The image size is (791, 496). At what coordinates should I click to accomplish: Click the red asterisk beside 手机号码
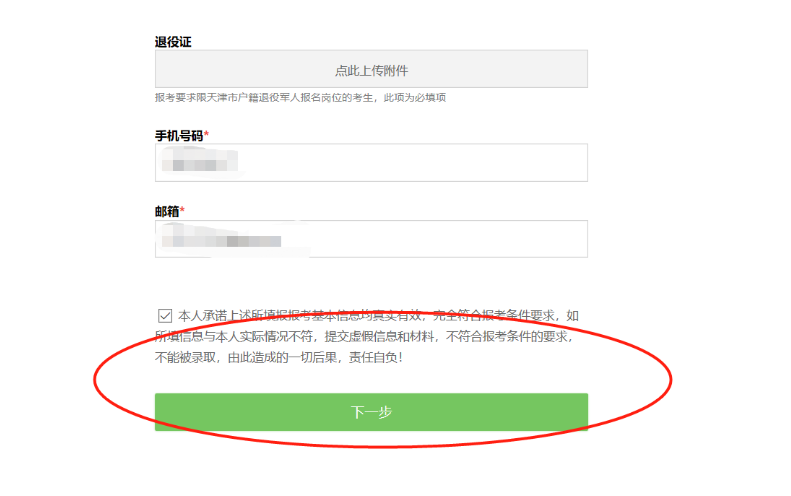click(x=206, y=134)
